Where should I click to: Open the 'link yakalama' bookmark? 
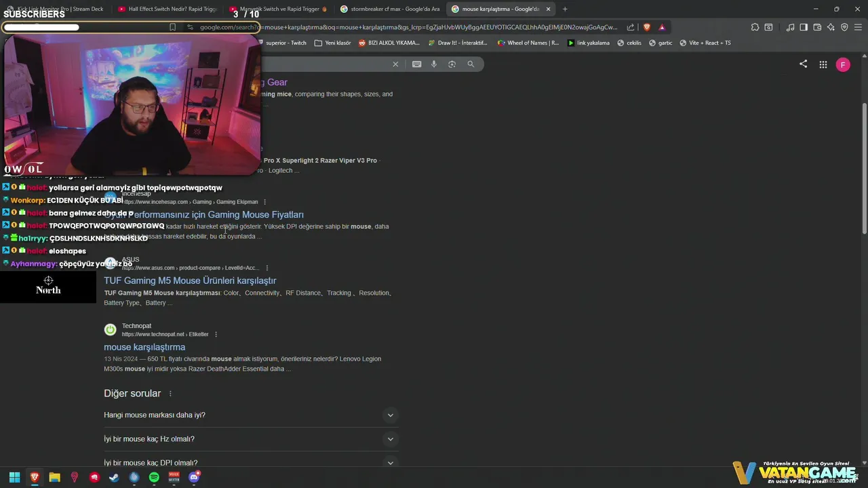click(588, 43)
